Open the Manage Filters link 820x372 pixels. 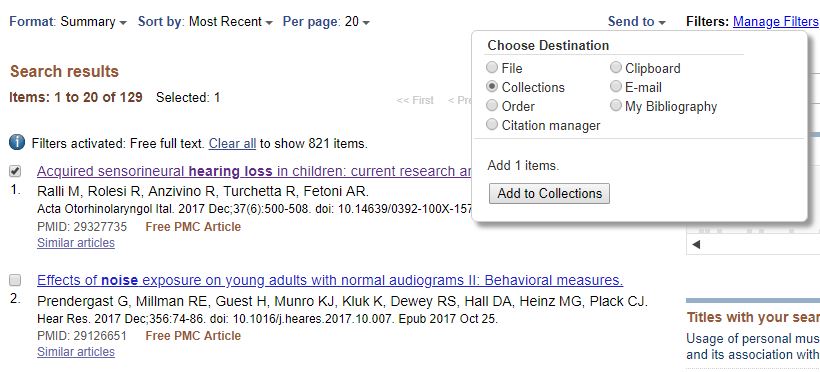click(776, 21)
